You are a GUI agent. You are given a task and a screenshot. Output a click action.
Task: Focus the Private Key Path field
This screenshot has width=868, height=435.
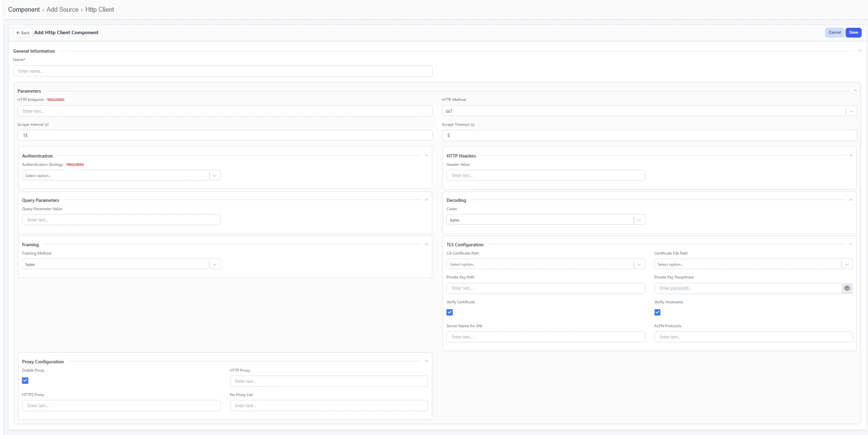pos(546,288)
